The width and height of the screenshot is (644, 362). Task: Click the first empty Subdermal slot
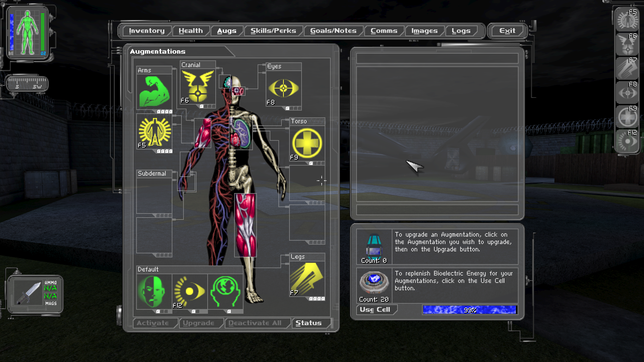click(154, 195)
